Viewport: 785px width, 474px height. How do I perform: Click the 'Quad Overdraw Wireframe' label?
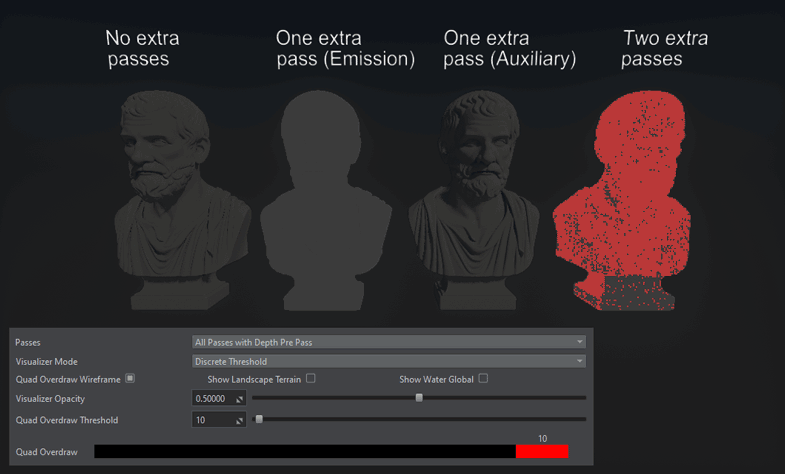coord(68,379)
